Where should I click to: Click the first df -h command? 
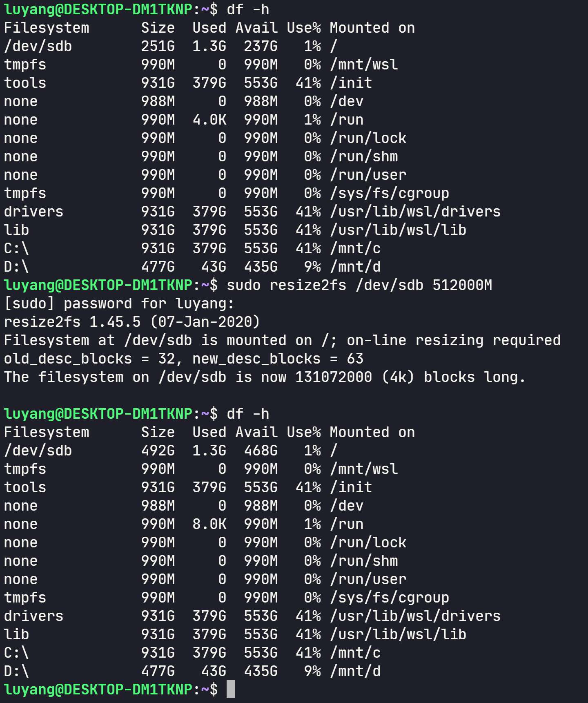(x=248, y=9)
